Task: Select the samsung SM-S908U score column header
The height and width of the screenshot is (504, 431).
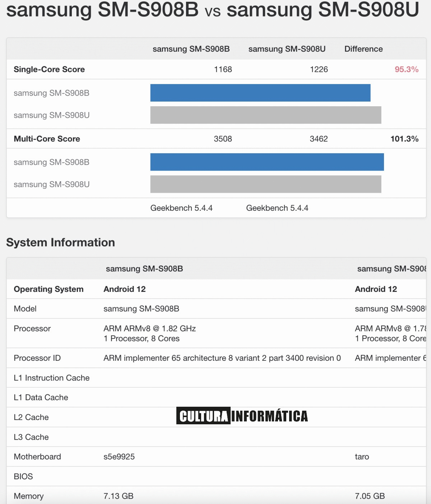Action: tap(287, 49)
